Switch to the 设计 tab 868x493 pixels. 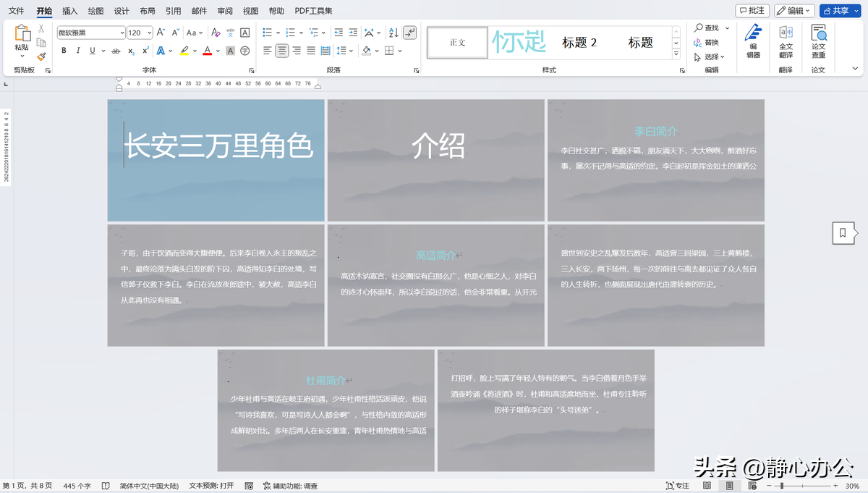[x=122, y=11]
